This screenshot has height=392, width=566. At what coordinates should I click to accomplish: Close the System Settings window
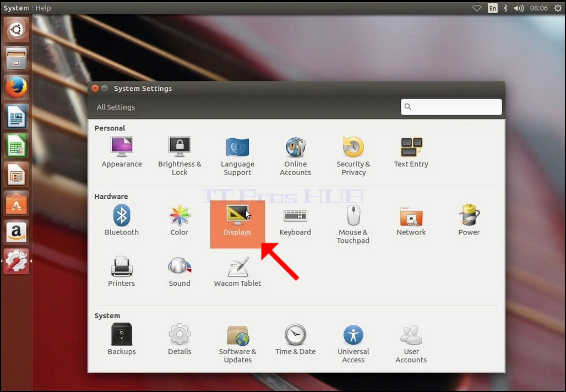point(95,88)
